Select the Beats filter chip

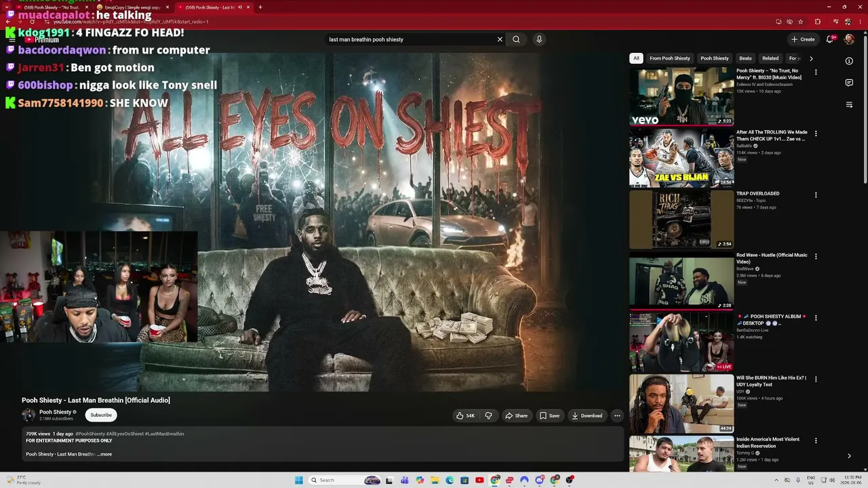(745, 58)
